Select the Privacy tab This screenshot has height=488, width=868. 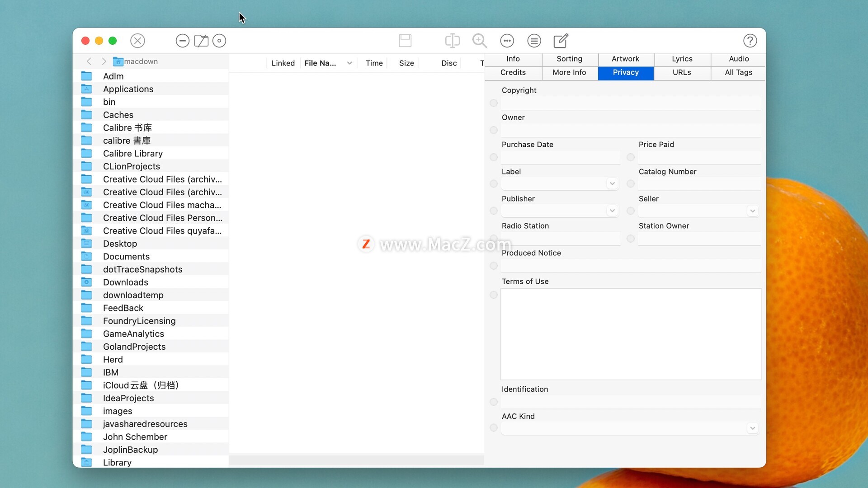click(626, 73)
